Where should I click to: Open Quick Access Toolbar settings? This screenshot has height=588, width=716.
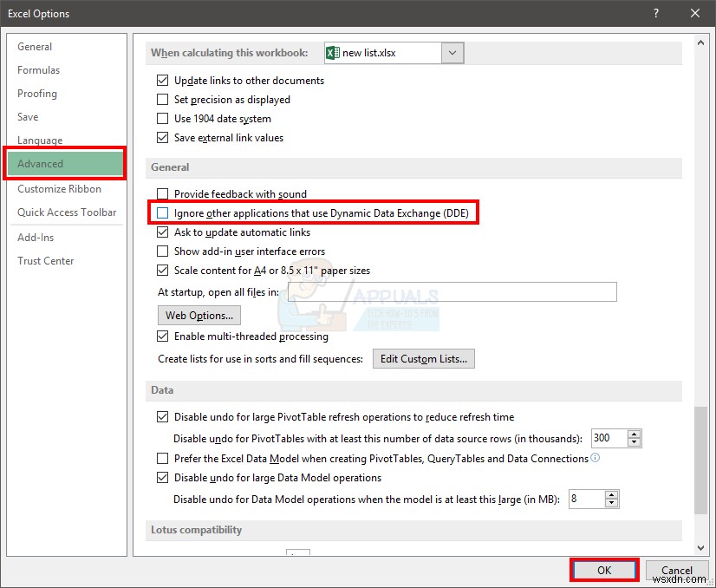pos(66,212)
